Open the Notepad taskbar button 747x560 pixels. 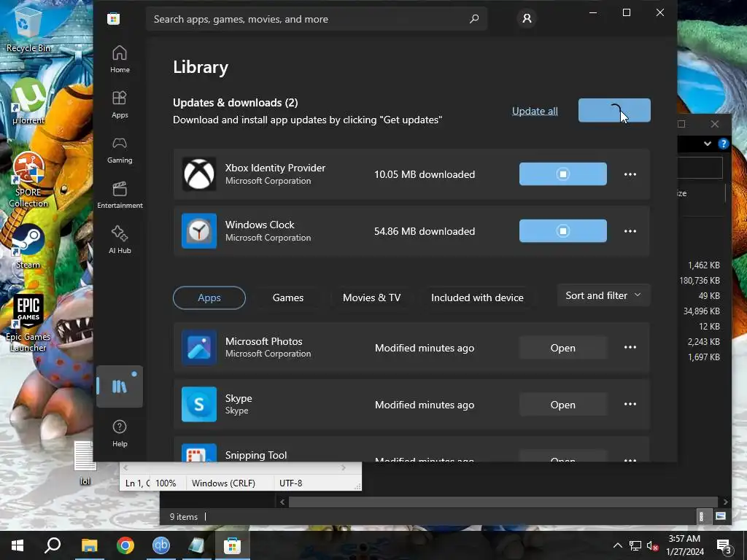coord(196,545)
